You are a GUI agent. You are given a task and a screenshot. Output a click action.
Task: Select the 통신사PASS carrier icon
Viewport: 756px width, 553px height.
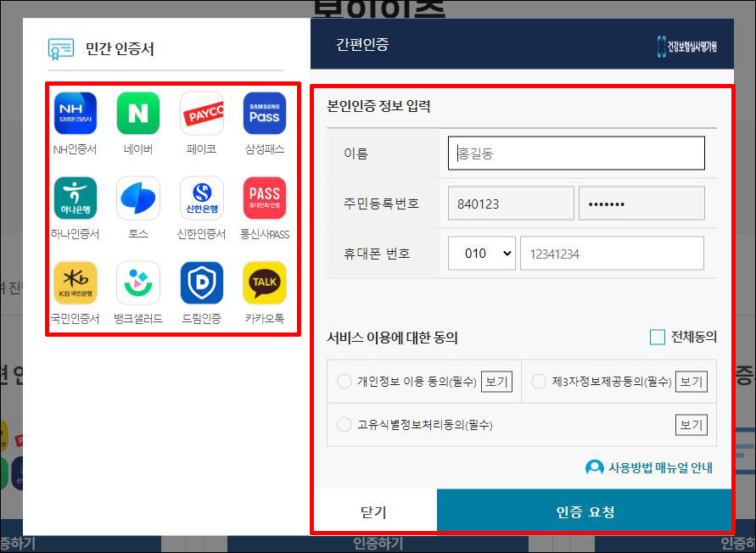pyautogui.click(x=265, y=198)
